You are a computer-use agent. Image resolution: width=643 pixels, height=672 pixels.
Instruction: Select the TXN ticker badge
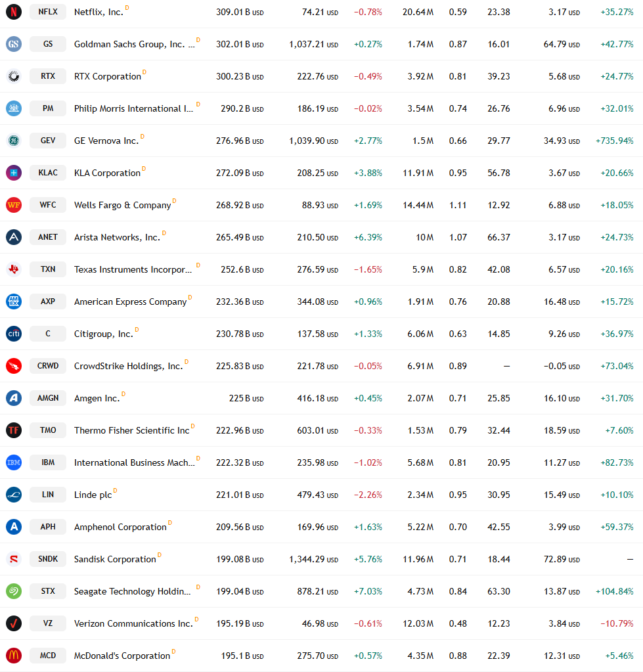tap(48, 269)
